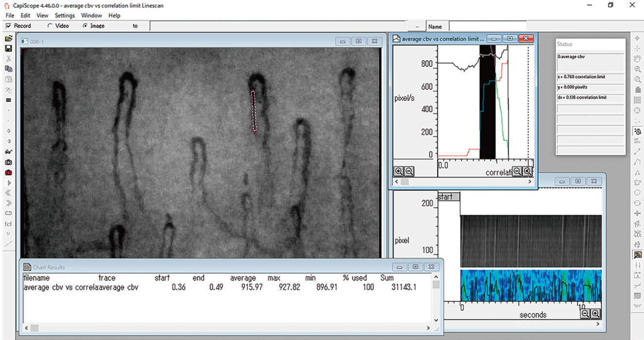Click the open file folder icon
This screenshot has height=340, width=644.
[8, 38]
